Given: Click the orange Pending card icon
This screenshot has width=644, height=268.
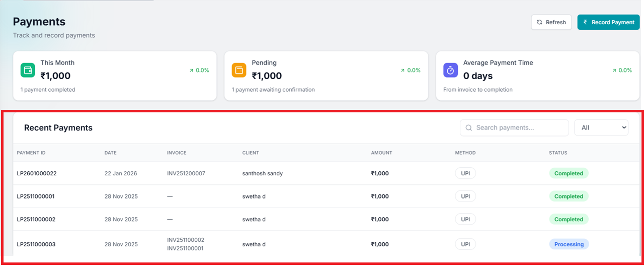Looking at the screenshot, I should pyautogui.click(x=239, y=70).
